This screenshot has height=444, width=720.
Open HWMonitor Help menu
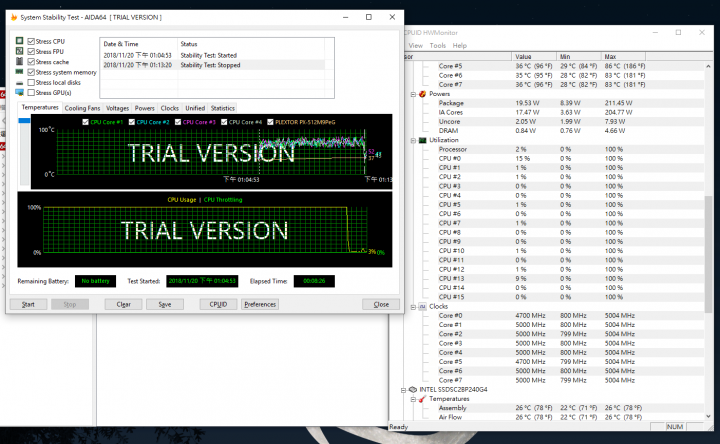[460, 45]
